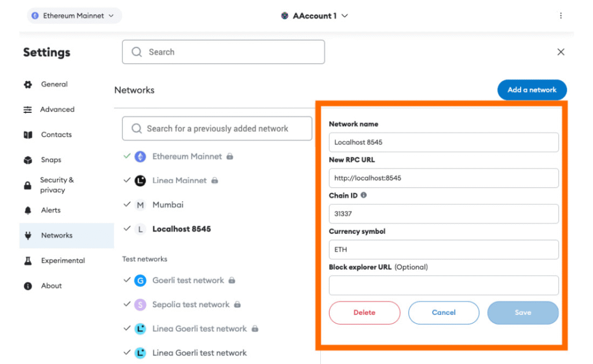Select the Contacts settings tab

pyautogui.click(x=56, y=135)
